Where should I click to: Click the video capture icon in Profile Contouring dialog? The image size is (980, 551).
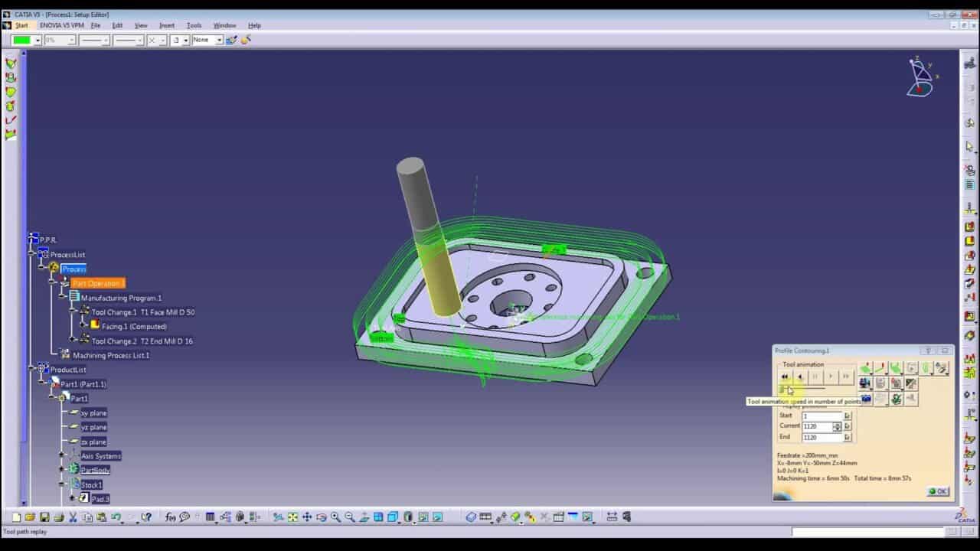865,399
